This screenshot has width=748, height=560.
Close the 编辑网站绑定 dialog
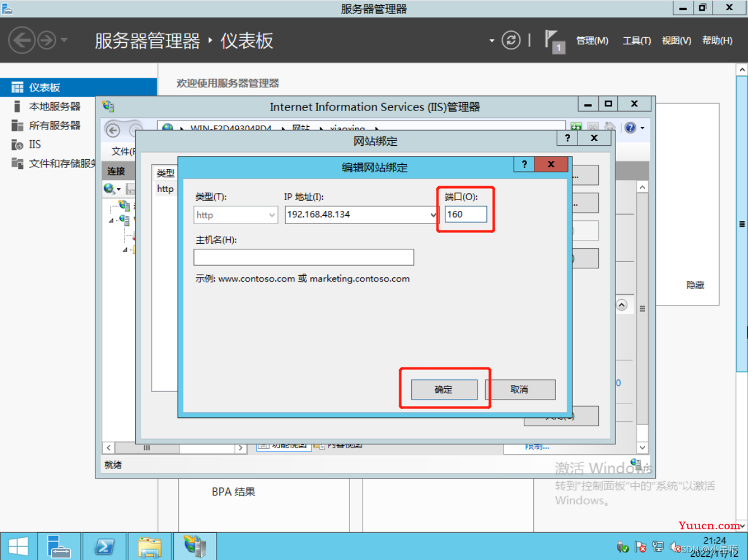pyautogui.click(x=551, y=164)
